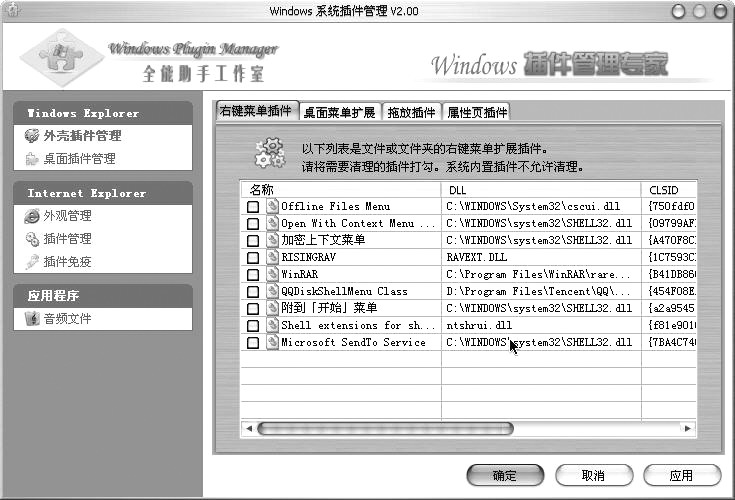Image resolution: width=735 pixels, height=500 pixels.
Task: Sort by the CLSID column header
Action: tap(669, 190)
